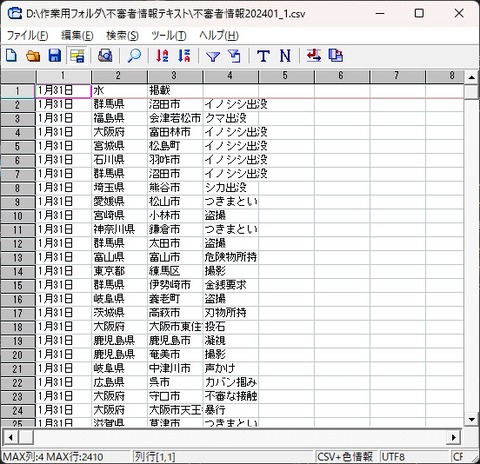Open print preview from the toolbar
Screen dimensions: 480x464
coord(105,56)
